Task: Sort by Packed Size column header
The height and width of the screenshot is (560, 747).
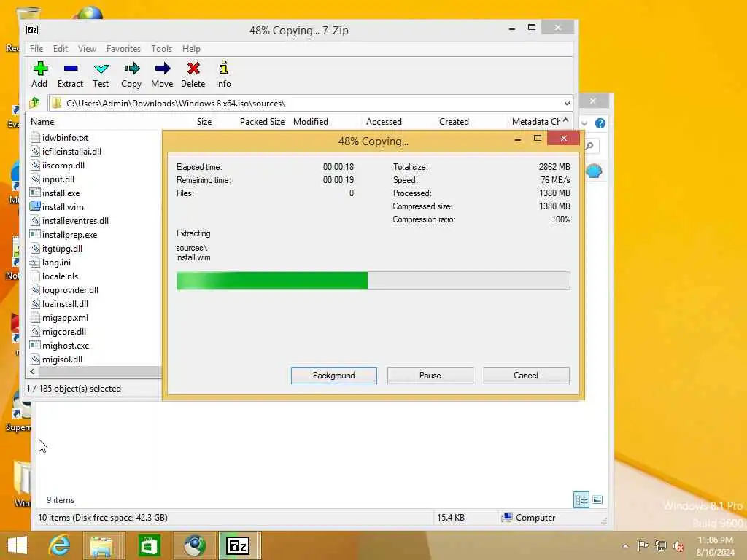Action: click(x=262, y=122)
